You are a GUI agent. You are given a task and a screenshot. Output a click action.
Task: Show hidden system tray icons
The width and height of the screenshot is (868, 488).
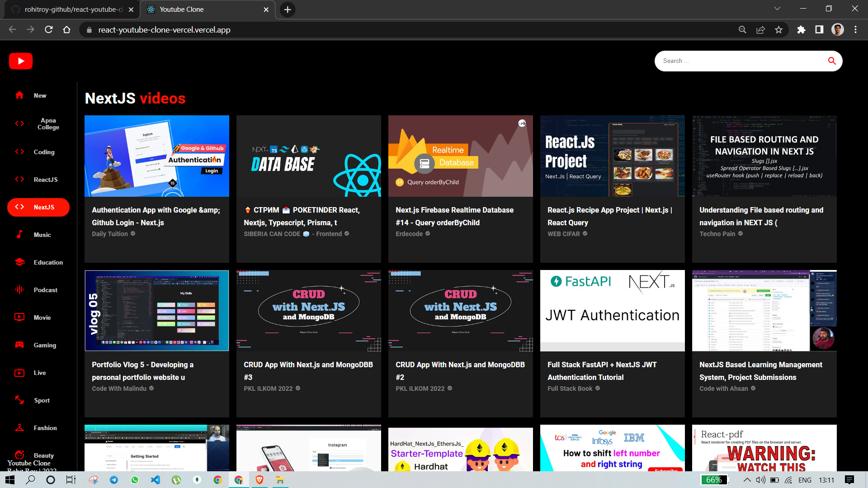pyautogui.click(x=747, y=480)
